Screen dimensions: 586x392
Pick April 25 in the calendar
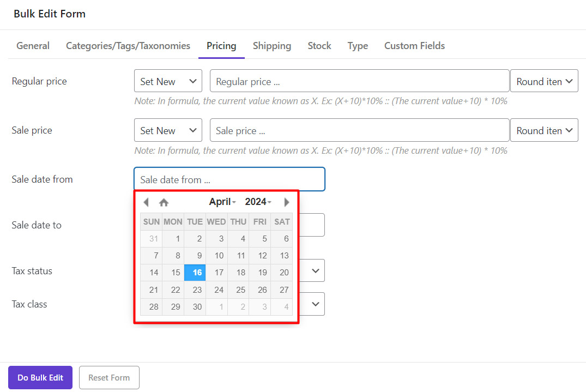[240, 290]
